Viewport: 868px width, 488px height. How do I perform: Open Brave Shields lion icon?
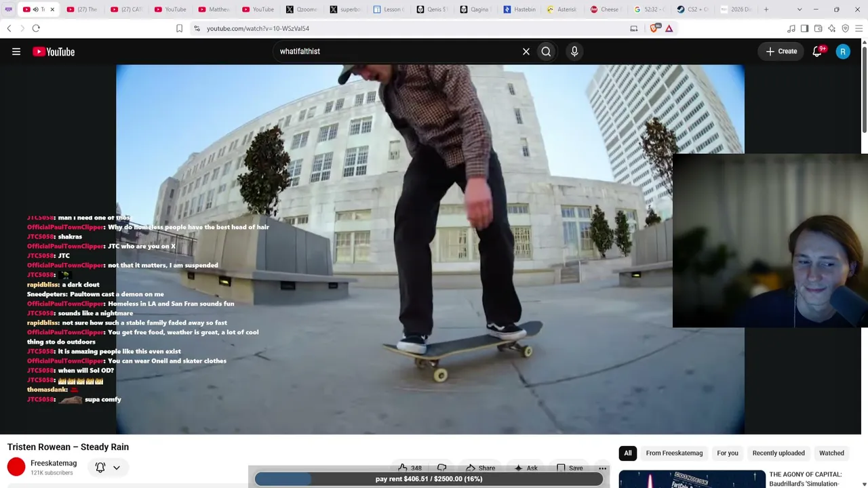tap(654, 28)
